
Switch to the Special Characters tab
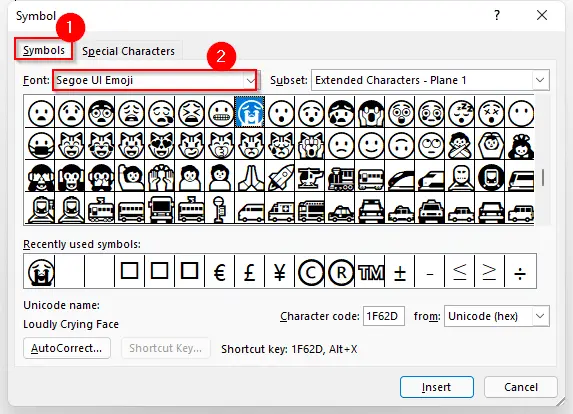coord(128,51)
